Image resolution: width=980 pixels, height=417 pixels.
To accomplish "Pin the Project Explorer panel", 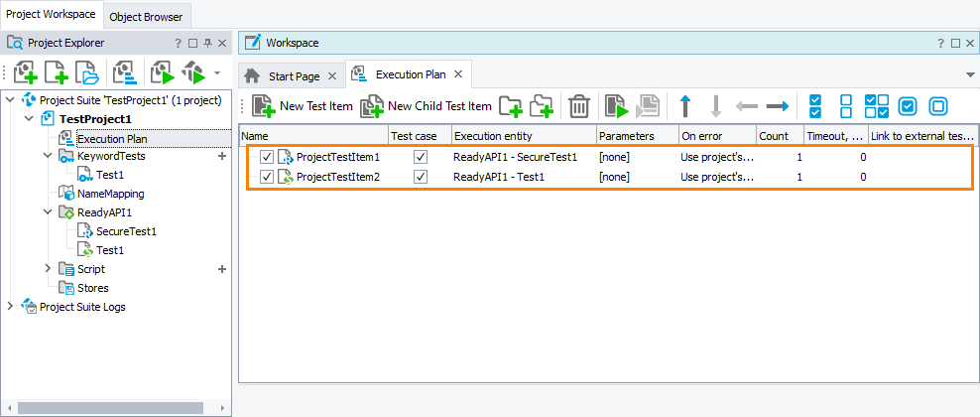I will coord(207,44).
